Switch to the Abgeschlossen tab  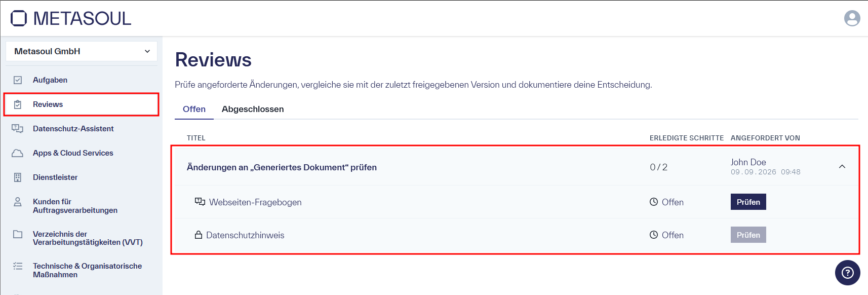[x=253, y=109]
